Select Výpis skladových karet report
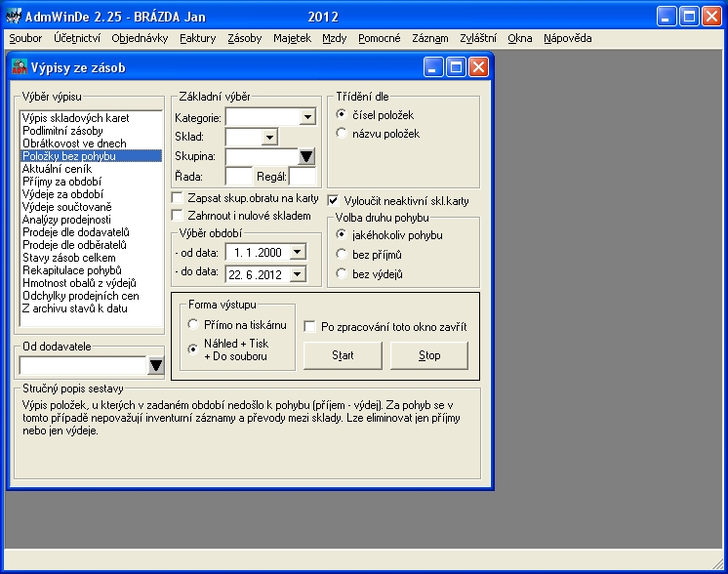728x574 pixels. [92, 118]
